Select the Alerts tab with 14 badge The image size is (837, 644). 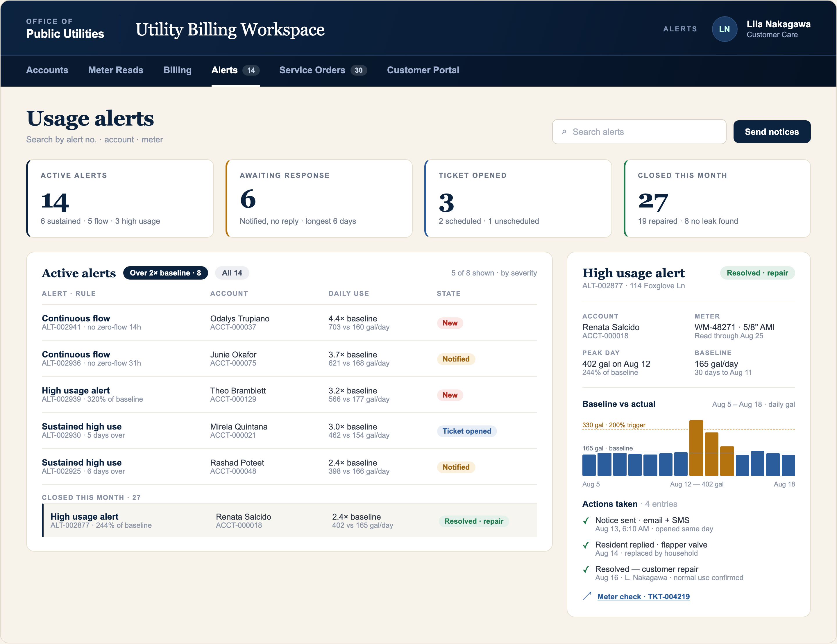235,70
